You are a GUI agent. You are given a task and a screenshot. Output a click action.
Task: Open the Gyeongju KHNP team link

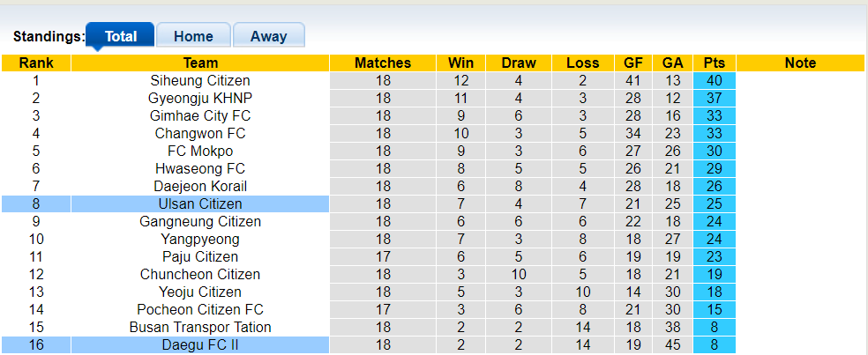coord(200,98)
